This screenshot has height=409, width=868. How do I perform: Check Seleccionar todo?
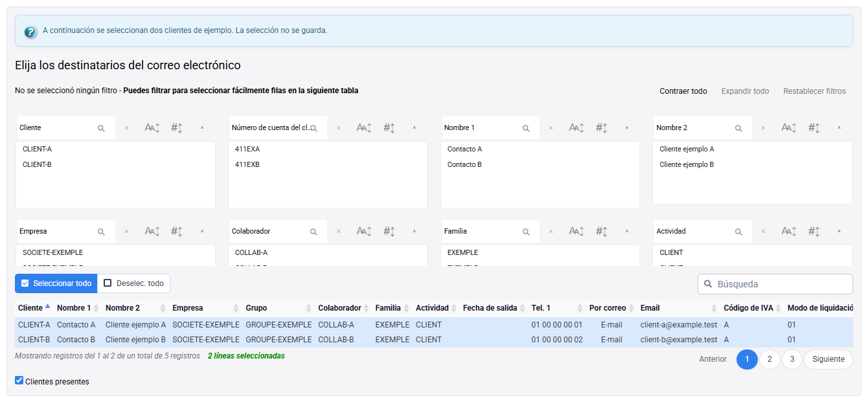pyautogui.click(x=56, y=283)
